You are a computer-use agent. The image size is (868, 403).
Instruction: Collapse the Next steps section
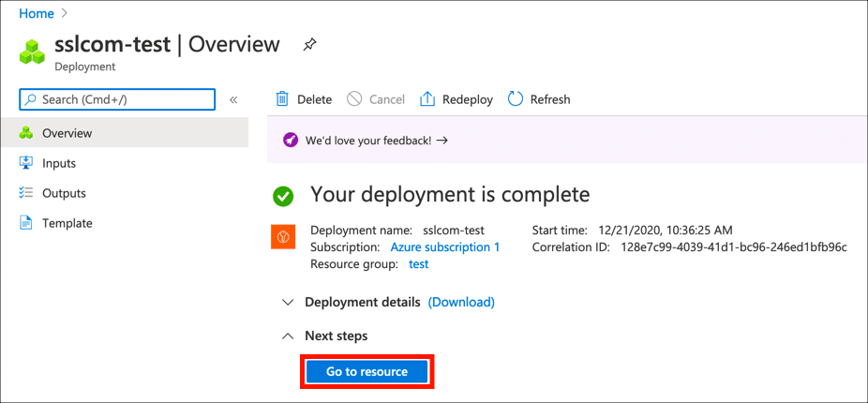288,336
